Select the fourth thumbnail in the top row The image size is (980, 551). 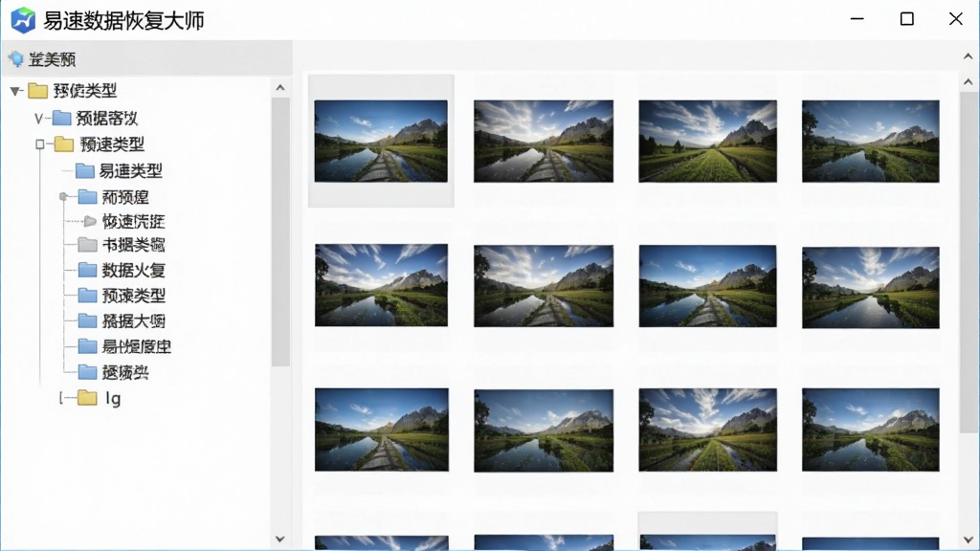tap(871, 142)
